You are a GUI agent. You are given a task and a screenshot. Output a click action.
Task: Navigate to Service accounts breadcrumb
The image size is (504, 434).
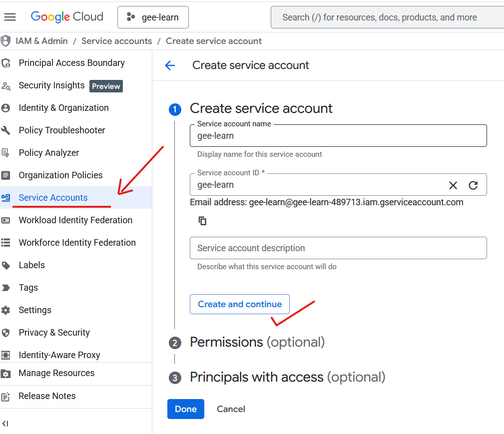pos(116,41)
